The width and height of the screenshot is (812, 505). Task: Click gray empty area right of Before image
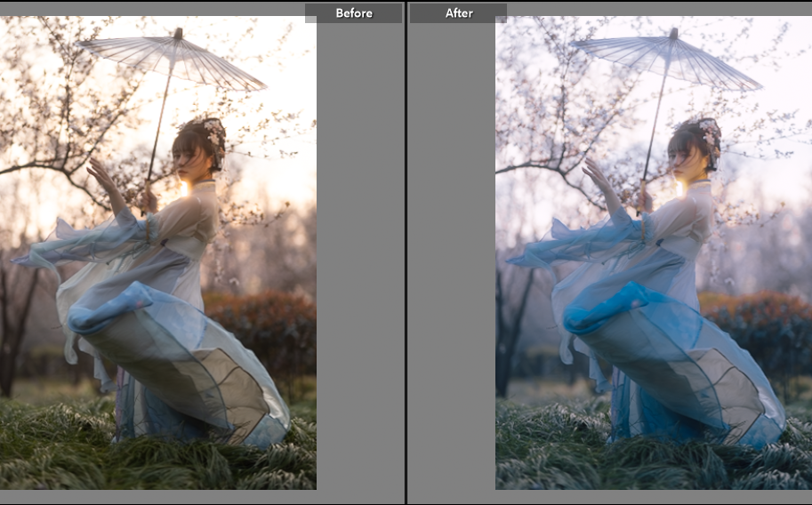point(359,267)
